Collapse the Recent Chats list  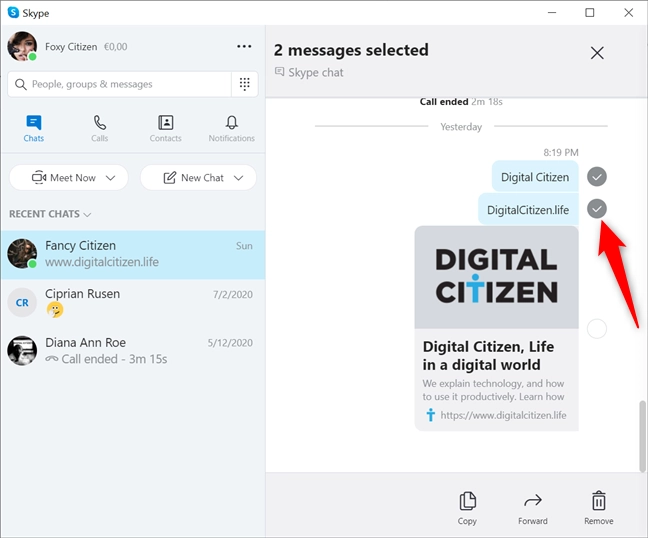coord(50,214)
